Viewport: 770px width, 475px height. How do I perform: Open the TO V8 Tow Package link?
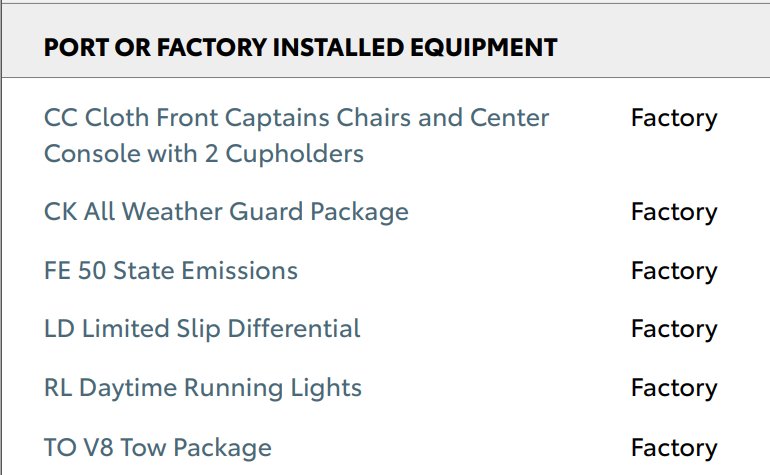click(x=157, y=447)
